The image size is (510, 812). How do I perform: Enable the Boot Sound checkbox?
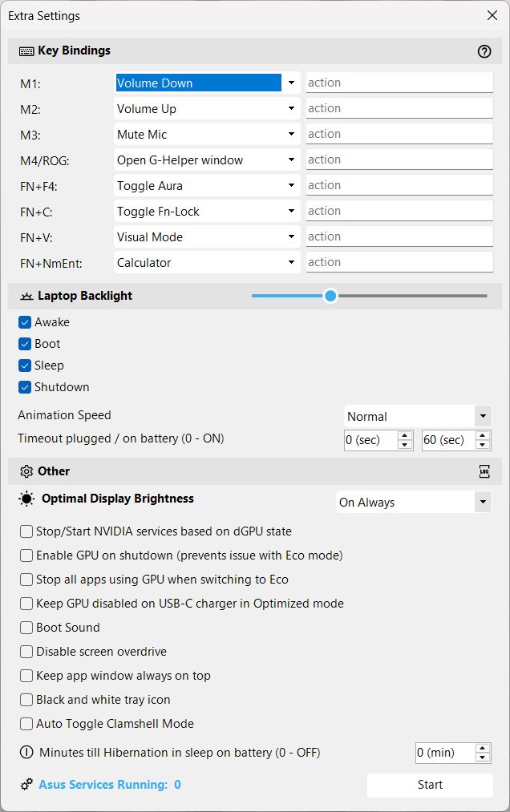pyautogui.click(x=26, y=628)
